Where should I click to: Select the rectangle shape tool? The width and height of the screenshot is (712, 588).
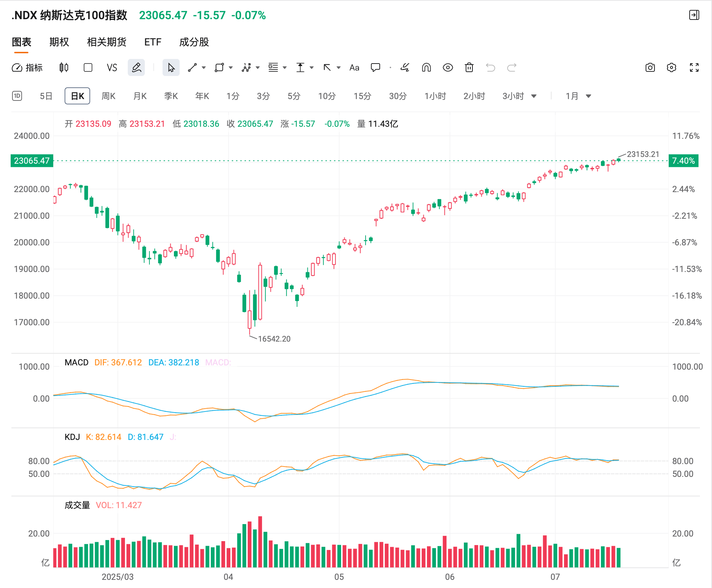click(x=219, y=67)
